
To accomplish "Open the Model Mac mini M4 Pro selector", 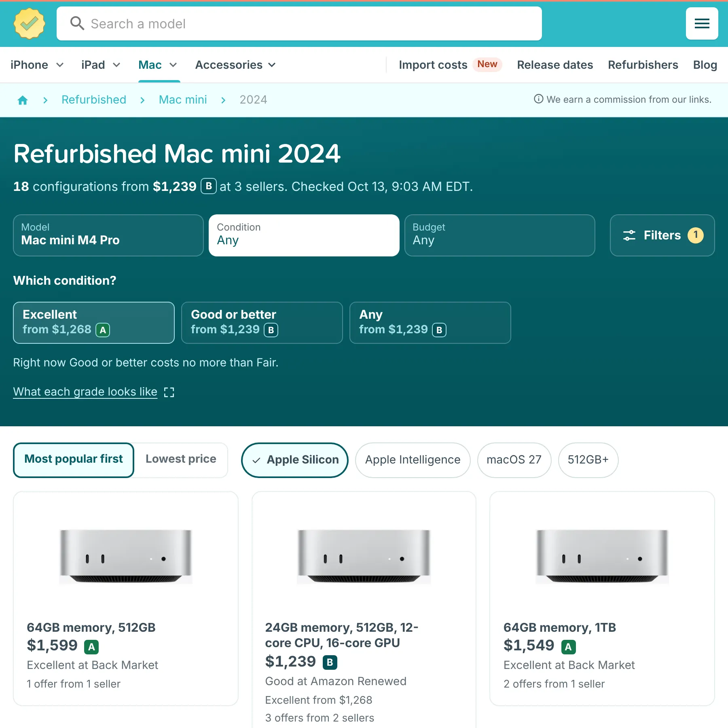I will tap(108, 235).
